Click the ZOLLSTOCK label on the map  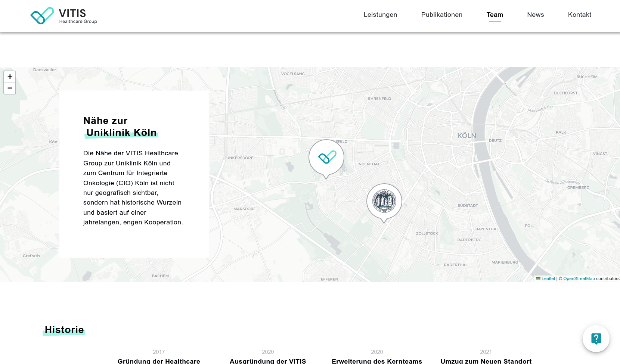click(427, 234)
